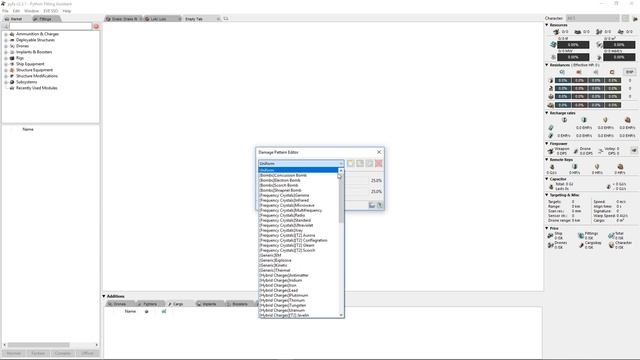Click the Rigs category icon
This screenshot has height=360, width=640.
12,58
